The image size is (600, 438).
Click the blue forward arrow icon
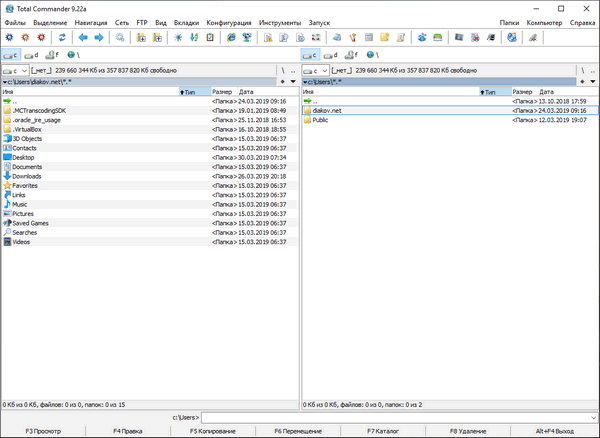click(x=98, y=37)
